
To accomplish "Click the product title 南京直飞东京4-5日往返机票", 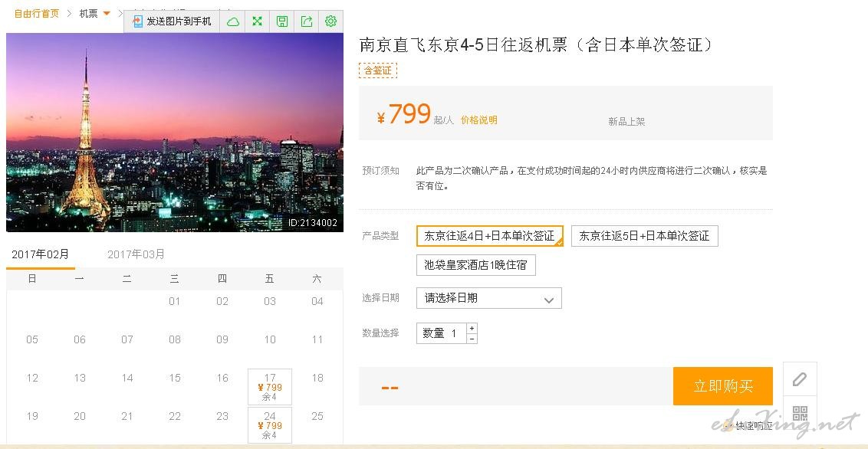I will point(464,44).
